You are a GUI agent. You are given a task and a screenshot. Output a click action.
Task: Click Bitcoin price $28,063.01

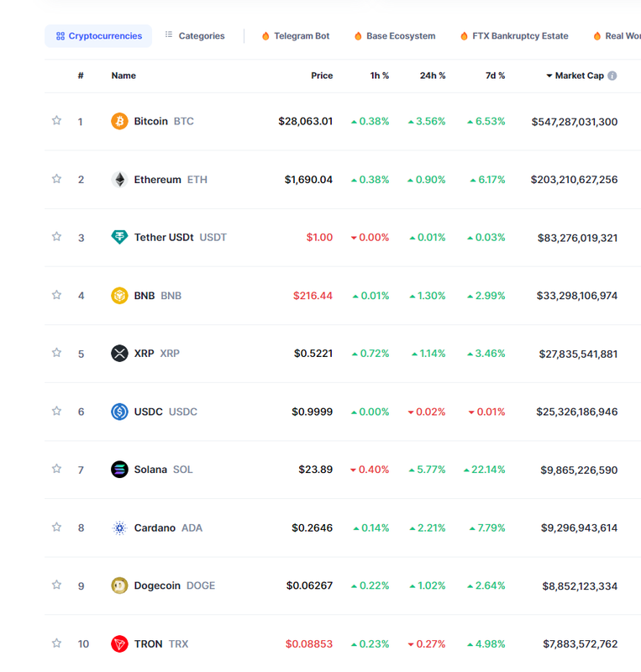[x=305, y=121]
